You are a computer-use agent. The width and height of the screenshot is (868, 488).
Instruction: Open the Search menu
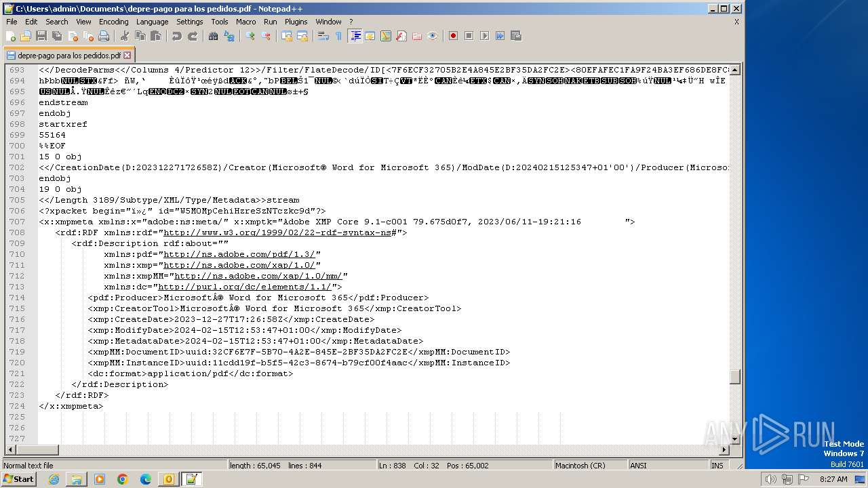tap(56, 22)
